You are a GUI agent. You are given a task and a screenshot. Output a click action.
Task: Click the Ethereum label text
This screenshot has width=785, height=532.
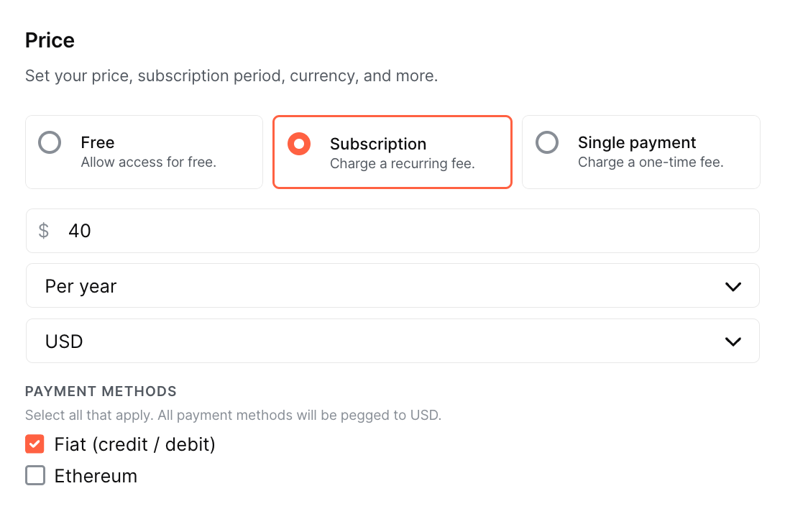click(x=96, y=476)
